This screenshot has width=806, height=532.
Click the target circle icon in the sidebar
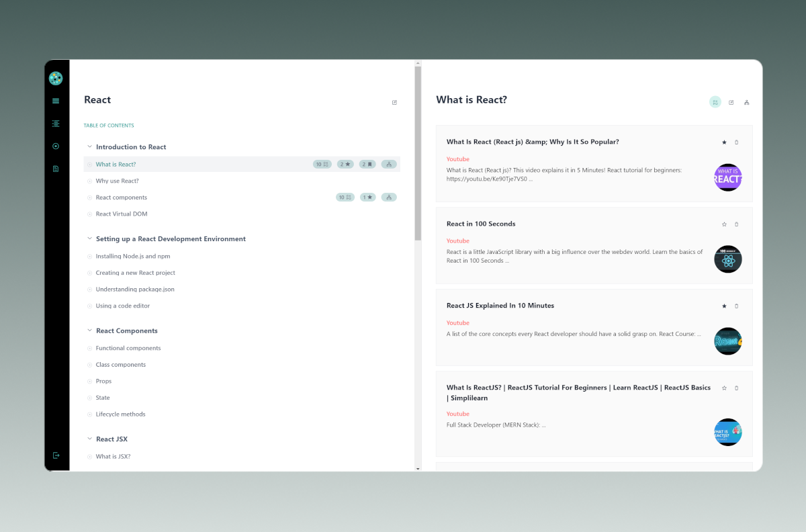[56, 146]
